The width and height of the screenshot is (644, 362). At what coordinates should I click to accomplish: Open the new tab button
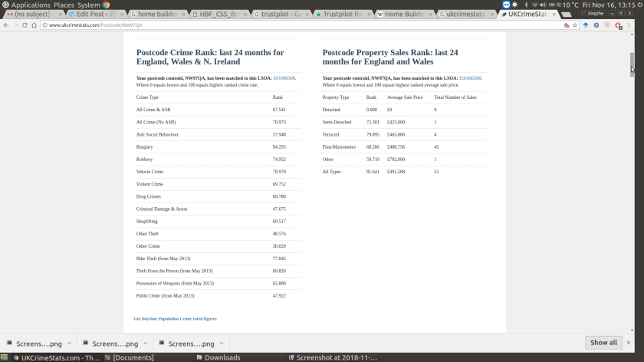566,15
